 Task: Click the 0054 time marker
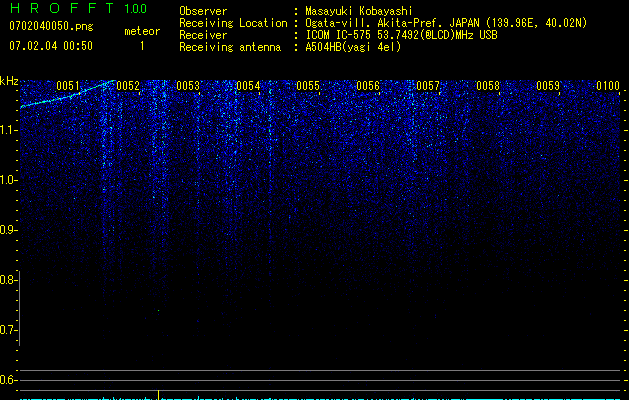(248, 86)
